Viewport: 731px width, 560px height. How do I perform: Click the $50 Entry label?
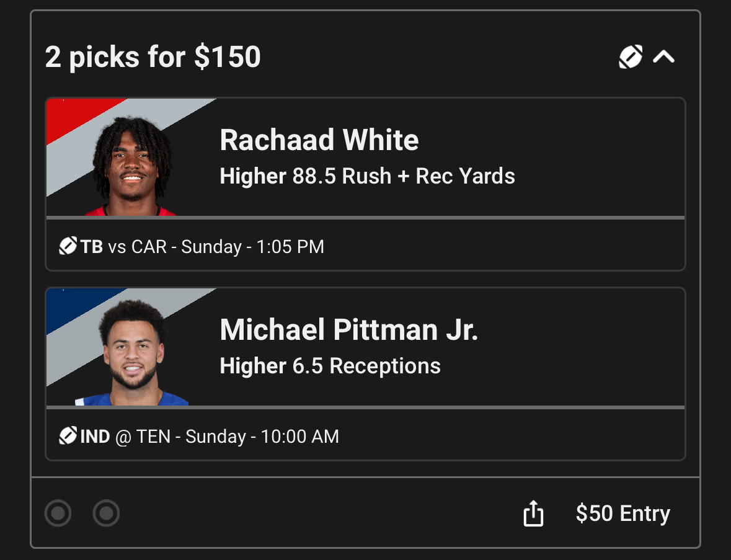(x=623, y=513)
